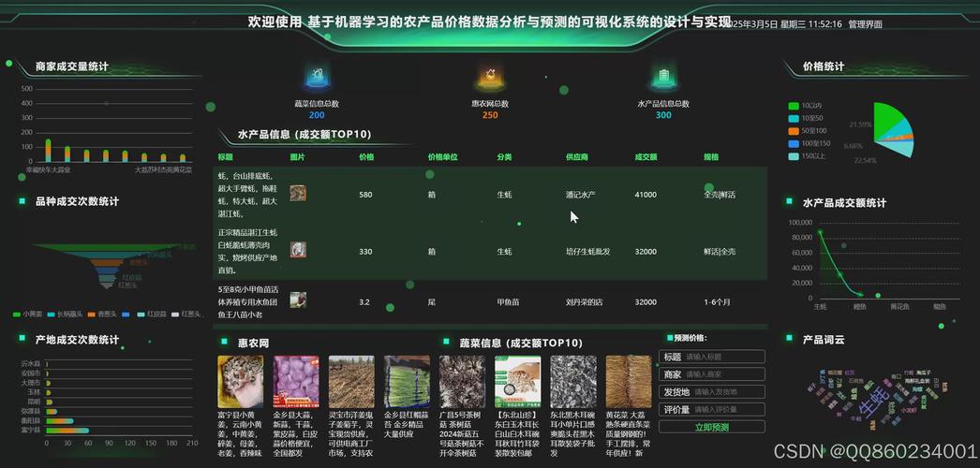Click the 幸福快车大蒜业 bar in merchant chart

[x=48, y=151]
